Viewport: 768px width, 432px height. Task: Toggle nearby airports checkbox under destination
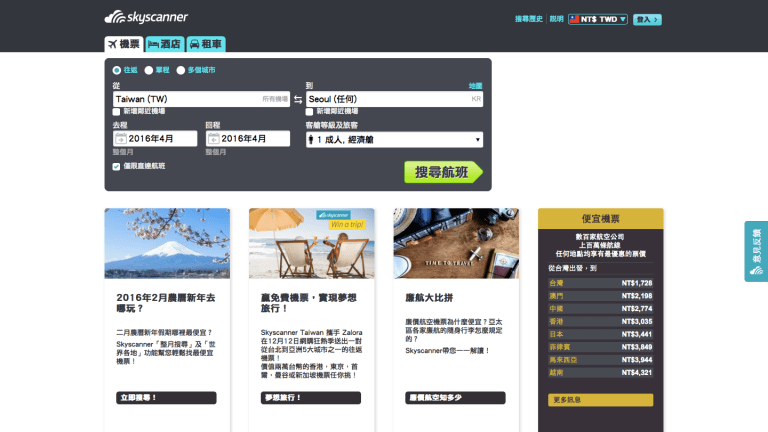pyautogui.click(x=310, y=112)
